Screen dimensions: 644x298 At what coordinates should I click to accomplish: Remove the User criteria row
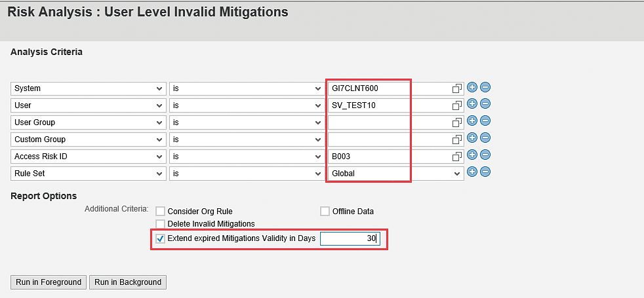[485, 105]
